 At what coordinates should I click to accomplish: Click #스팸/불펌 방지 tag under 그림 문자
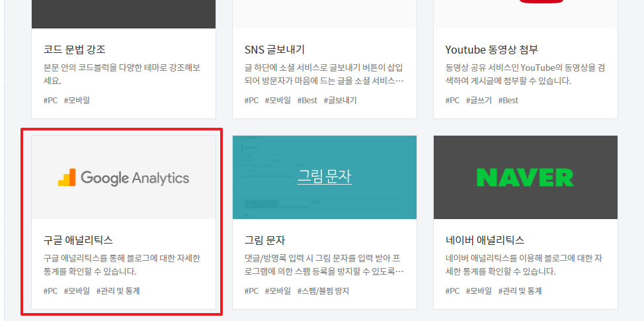323,291
